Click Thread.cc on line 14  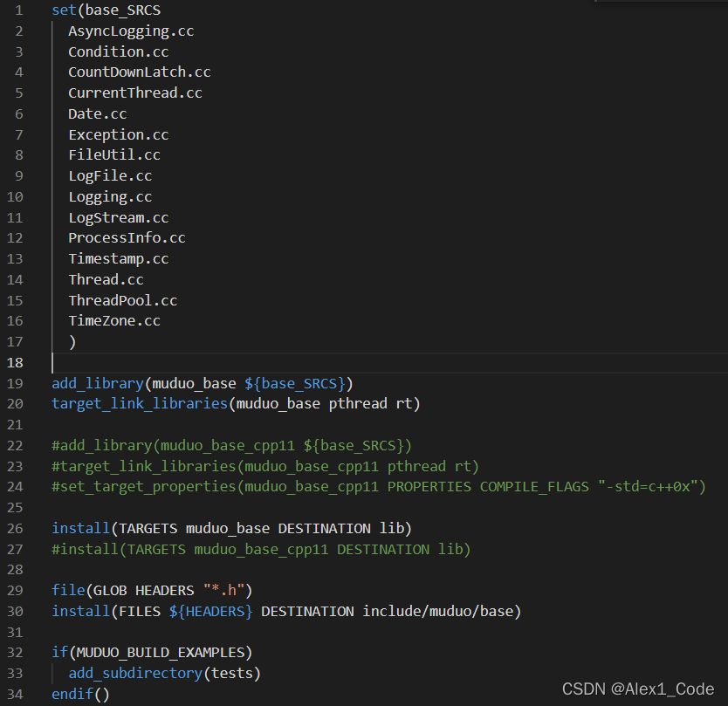[106, 280]
